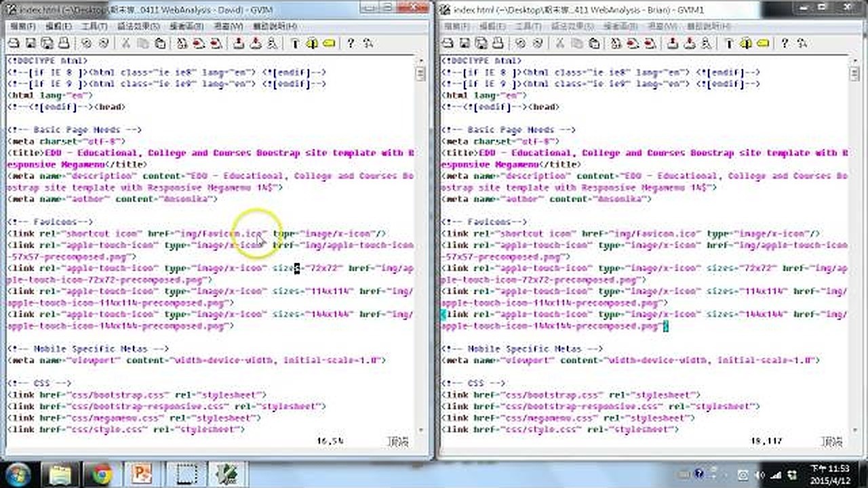868x488 pixels.
Task: Click Save All icon in left David window
Action: tap(47, 43)
